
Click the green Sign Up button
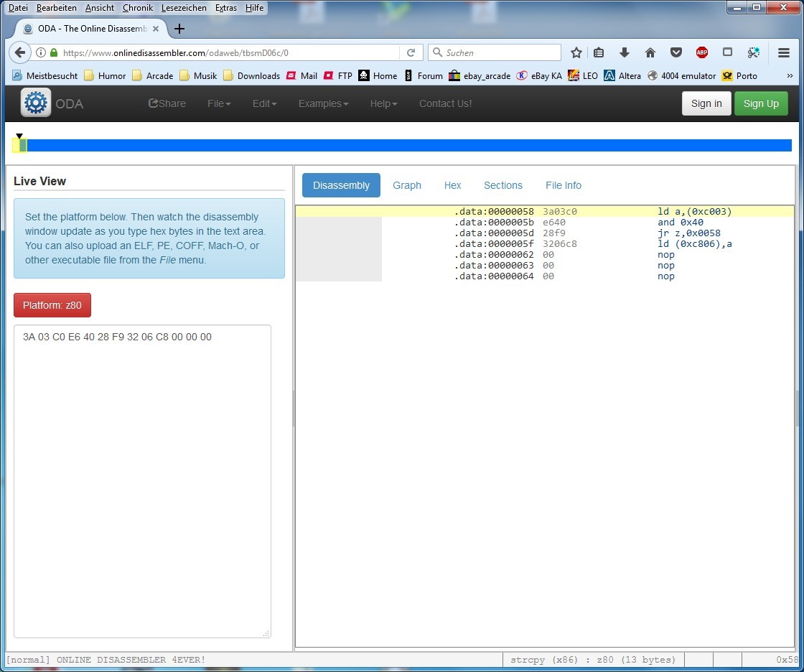pyautogui.click(x=761, y=103)
